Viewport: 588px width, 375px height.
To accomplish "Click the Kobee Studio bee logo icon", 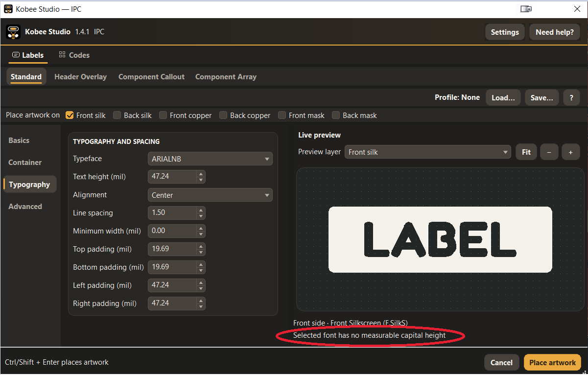I will (x=13, y=32).
